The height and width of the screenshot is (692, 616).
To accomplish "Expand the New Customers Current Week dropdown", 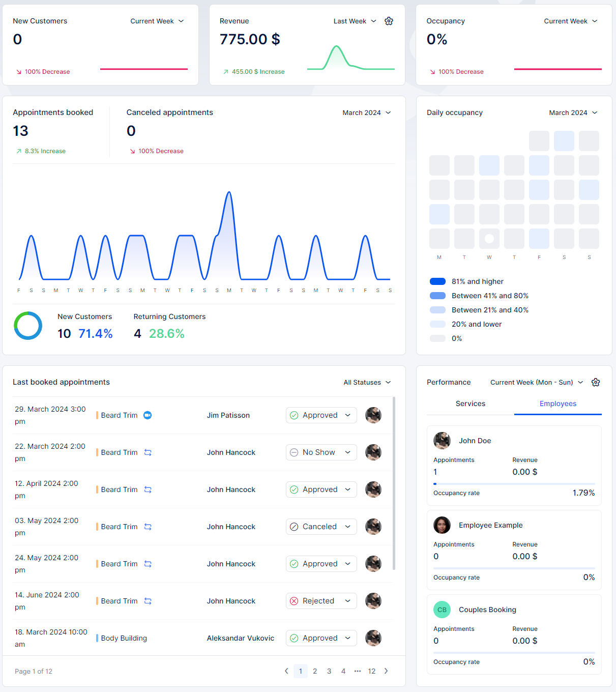I will coord(157,21).
